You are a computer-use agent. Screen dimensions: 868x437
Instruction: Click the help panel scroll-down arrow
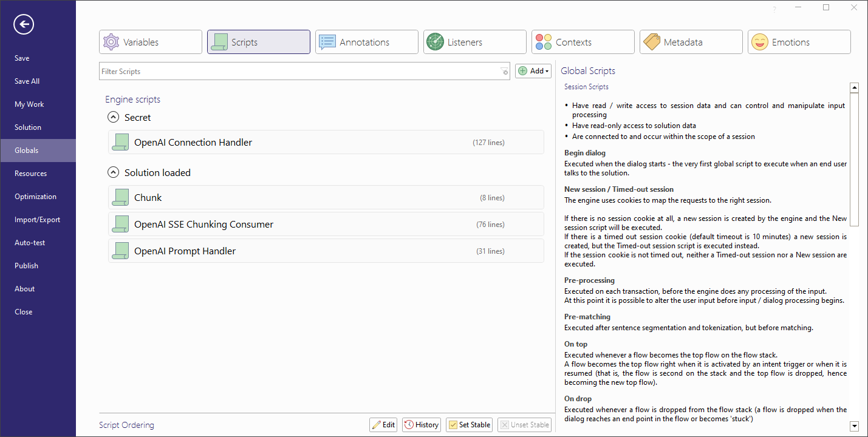click(x=854, y=426)
